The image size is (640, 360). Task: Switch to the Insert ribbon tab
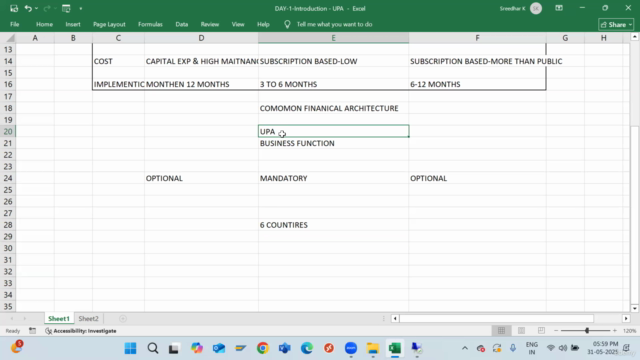point(73,24)
